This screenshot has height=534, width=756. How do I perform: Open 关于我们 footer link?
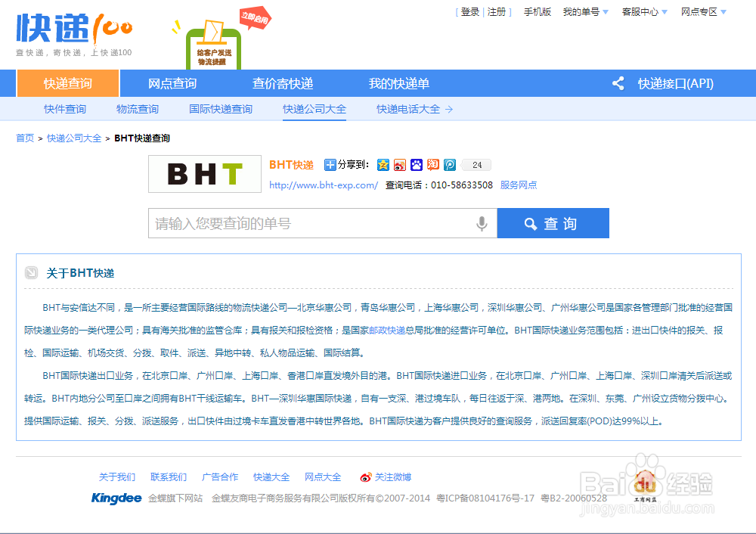tap(117, 477)
